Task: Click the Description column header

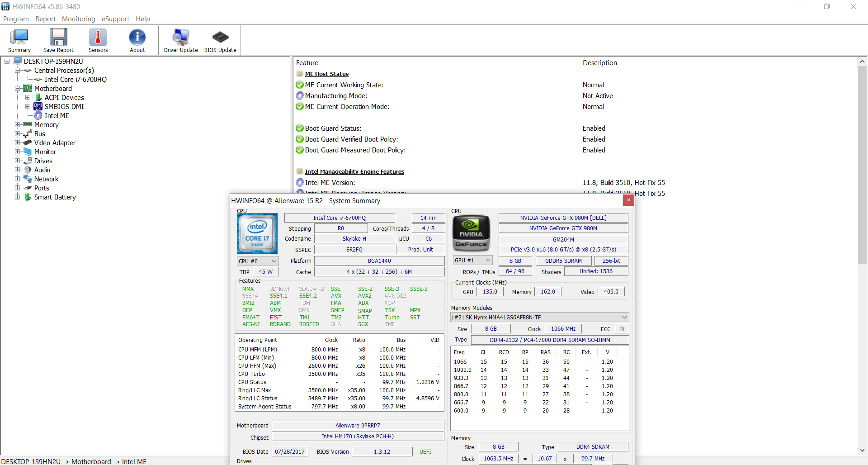Action: click(x=718, y=63)
